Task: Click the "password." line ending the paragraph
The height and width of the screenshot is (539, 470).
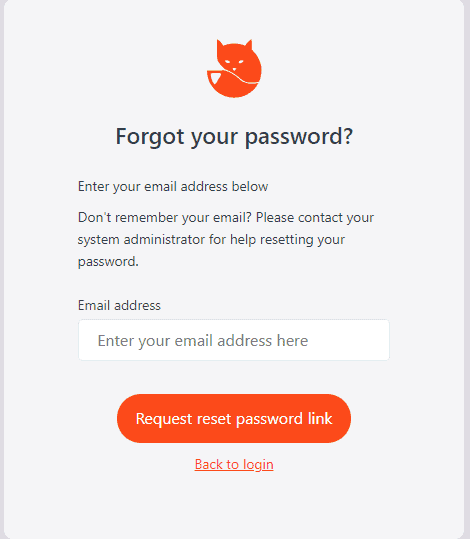Action: pyautogui.click(x=108, y=262)
